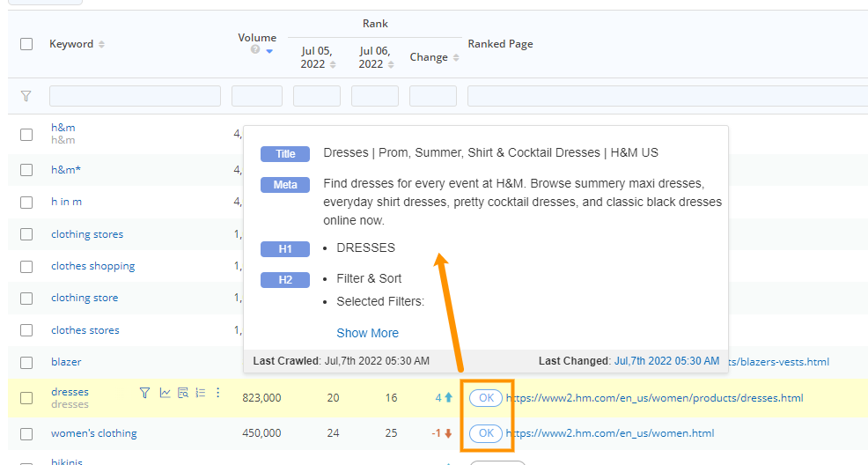Click the Volume filter input field

pyautogui.click(x=257, y=96)
